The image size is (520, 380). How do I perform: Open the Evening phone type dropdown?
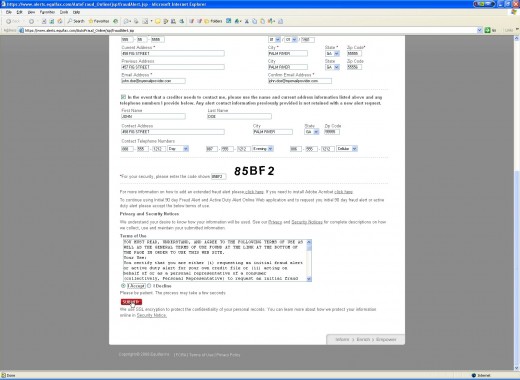click(x=263, y=149)
